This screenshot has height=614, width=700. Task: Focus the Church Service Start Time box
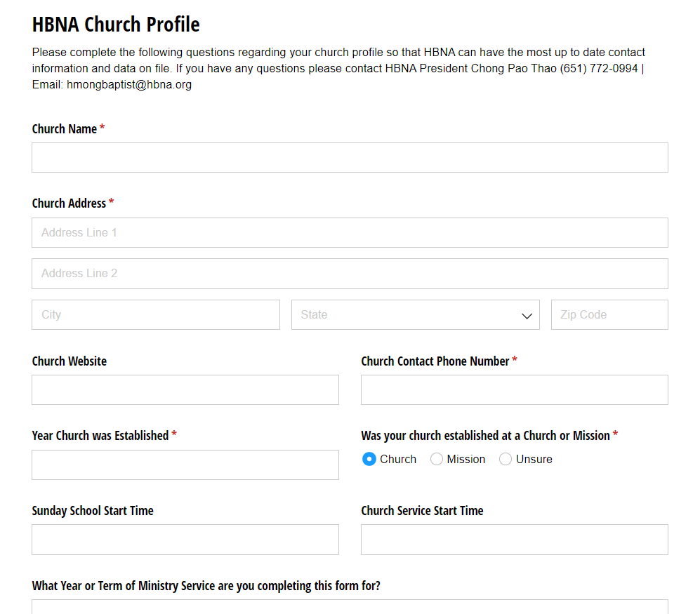pos(514,540)
